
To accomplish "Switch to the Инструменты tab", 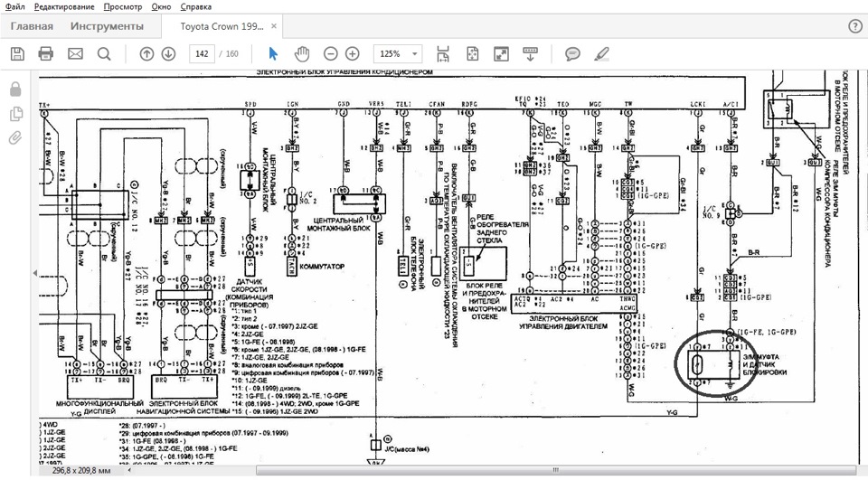I will 107,26.
